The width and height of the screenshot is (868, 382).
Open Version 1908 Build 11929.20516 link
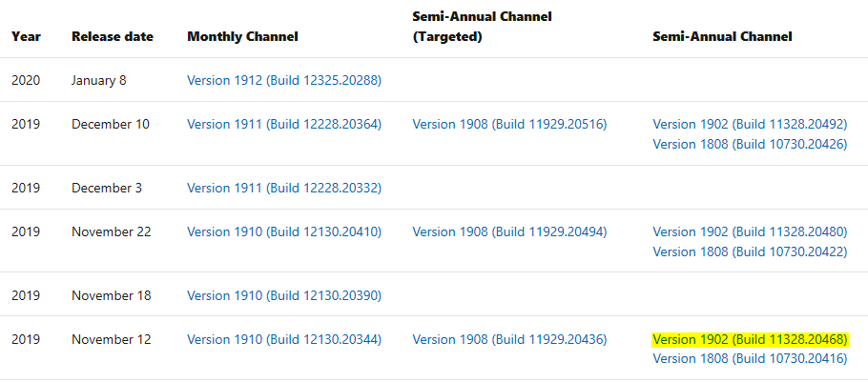coord(509,124)
